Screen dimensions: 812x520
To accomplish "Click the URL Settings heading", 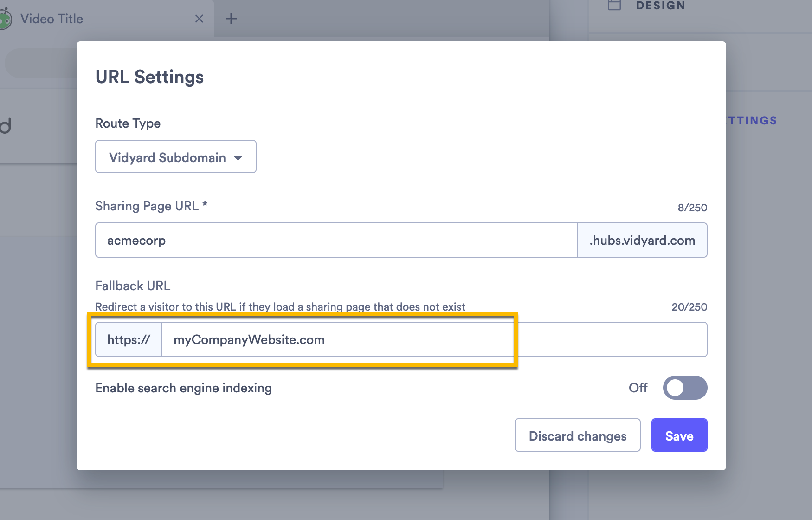I will point(149,77).
